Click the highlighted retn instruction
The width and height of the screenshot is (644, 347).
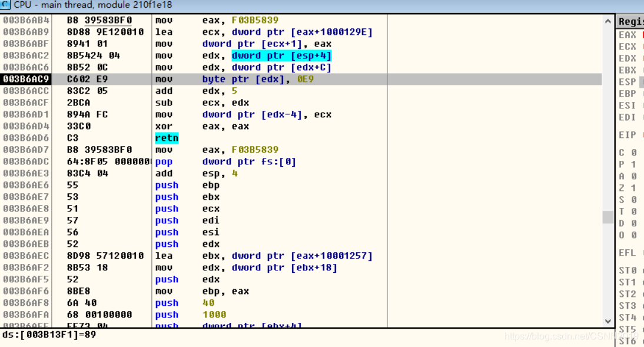coord(167,138)
